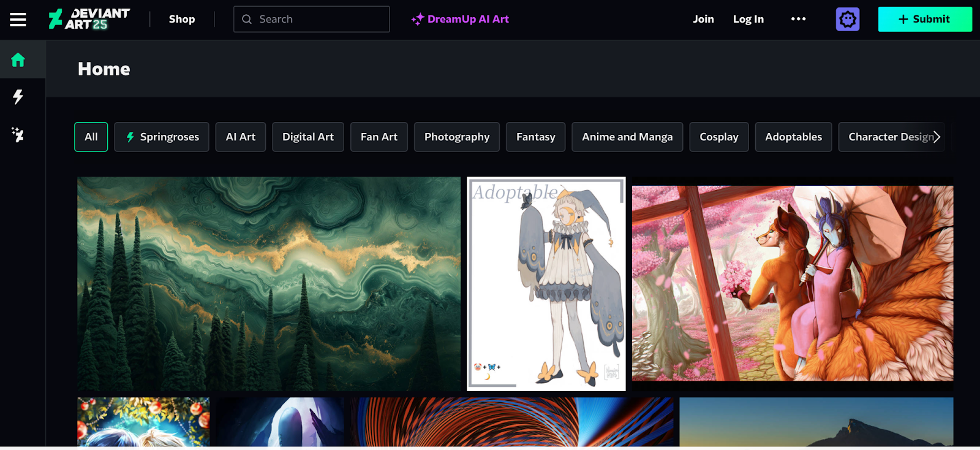
Task: Expand more categories with right chevron
Action: pos(937,137)
